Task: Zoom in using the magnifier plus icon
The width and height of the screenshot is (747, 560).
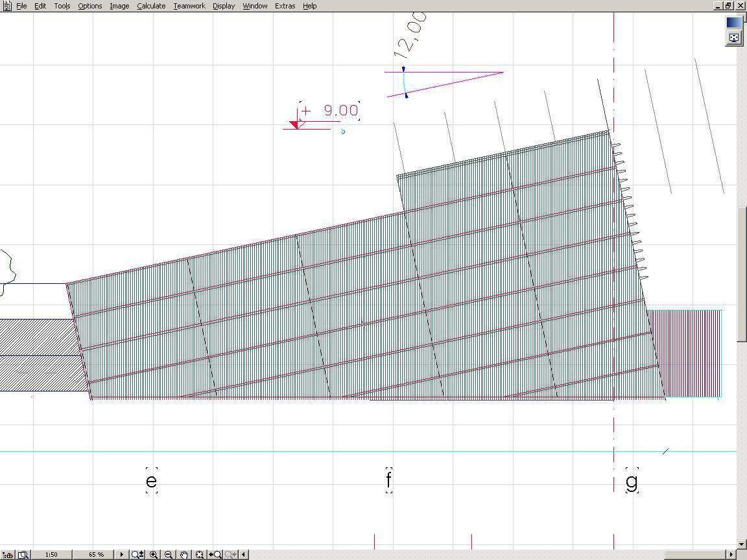Action: click(x=154, y=554)
